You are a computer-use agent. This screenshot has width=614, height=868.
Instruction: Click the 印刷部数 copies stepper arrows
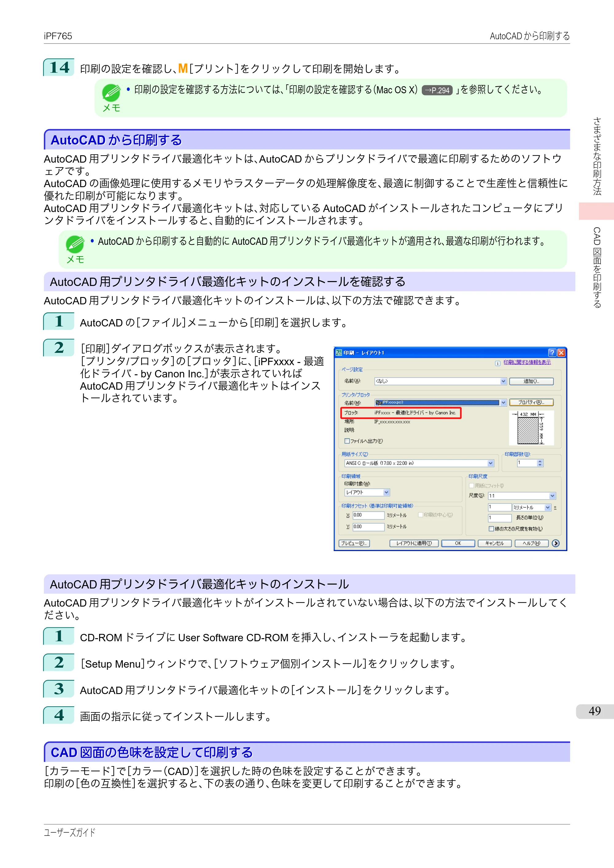click(x=540, y=463)
